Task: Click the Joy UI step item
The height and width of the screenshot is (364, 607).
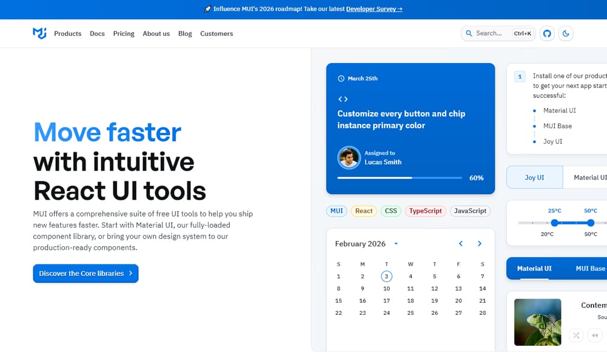Action: (552, 141)
